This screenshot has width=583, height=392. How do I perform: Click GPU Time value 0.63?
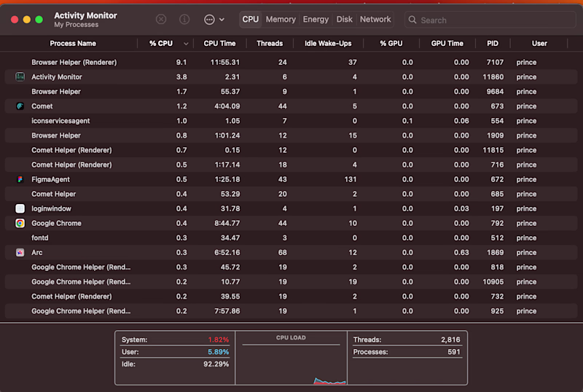click(461, 253)
